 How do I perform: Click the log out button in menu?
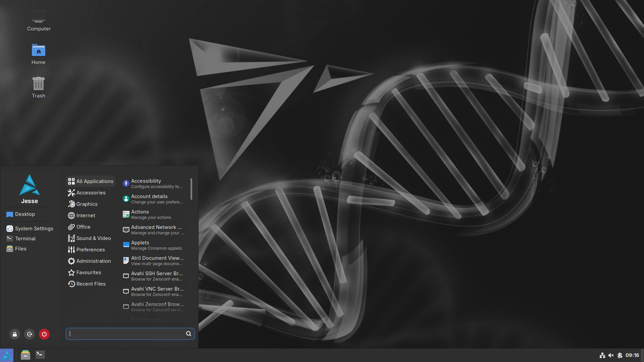[30, 334]
